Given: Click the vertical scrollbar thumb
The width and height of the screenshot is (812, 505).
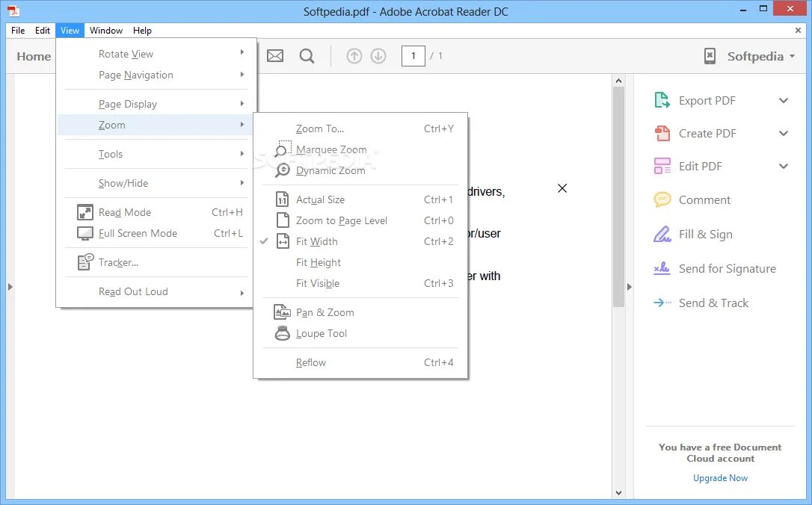Looking at the screenshot, I should point(618,196).
